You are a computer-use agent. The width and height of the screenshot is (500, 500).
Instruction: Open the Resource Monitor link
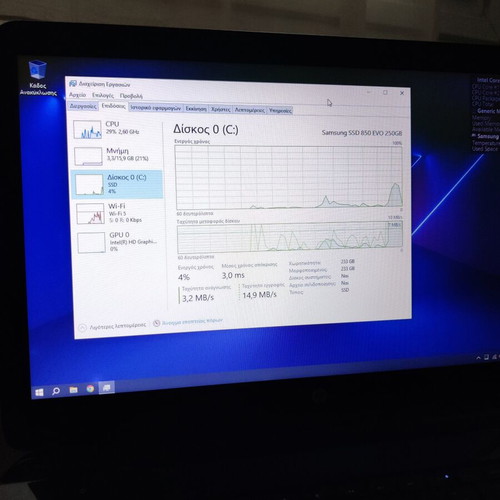[x=192, y=322]
